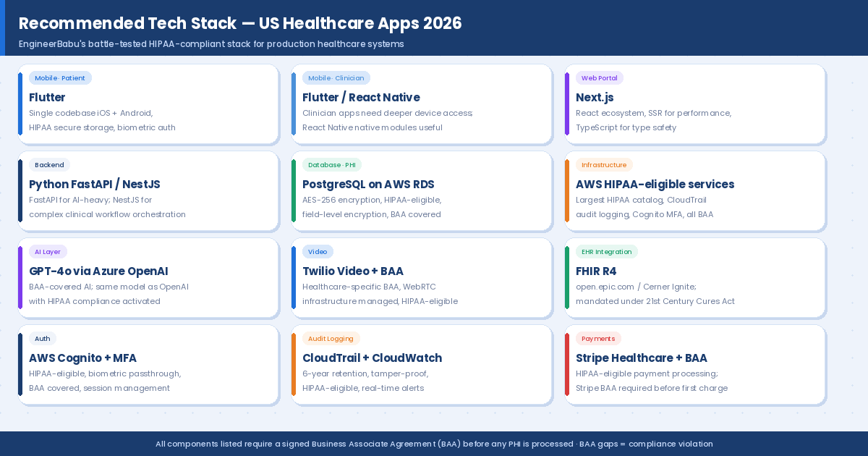Click the 'AI Layer' tag badge
This screenshot has height=456, width=868.
click(x=48, y=252)
